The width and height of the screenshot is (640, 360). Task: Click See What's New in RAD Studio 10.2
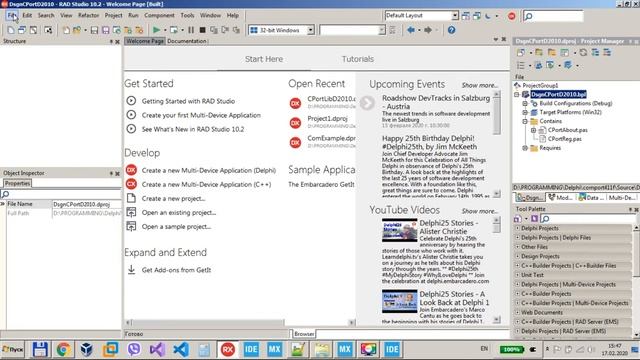(193, 129)
